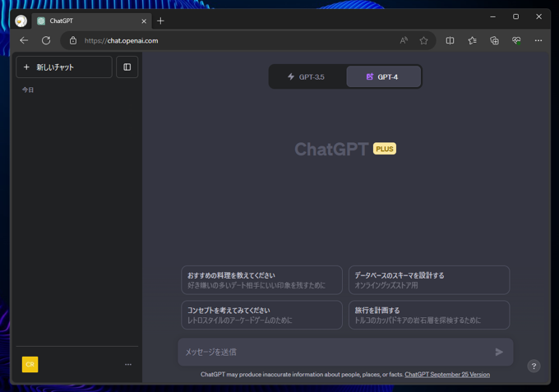Click the browser profile avatar icon
The image size is (559, 392).
[x=21, y=21]
